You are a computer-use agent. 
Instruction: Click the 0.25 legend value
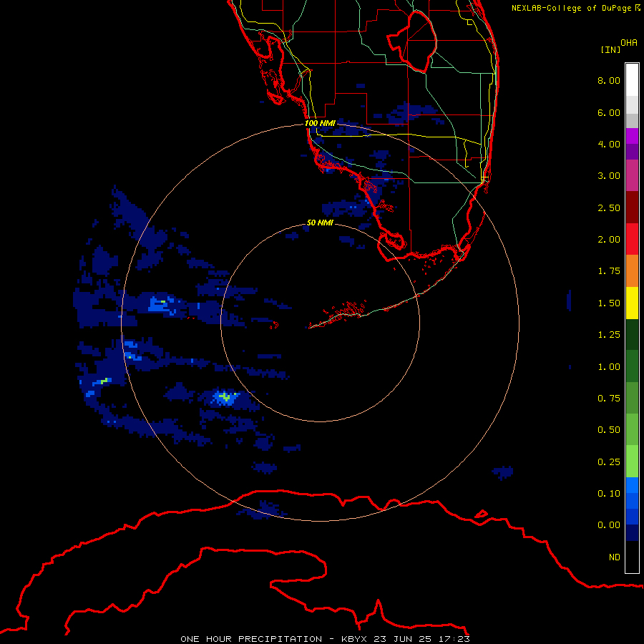[x=609, y=462]
